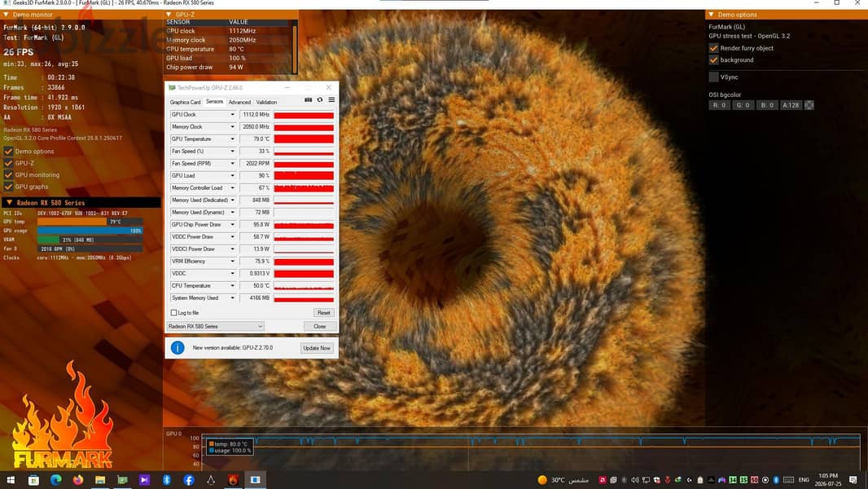Open GPU Clock sensor dropdown arrow
This screenshot has height=489, width=868.
click(x=233, y=115)
